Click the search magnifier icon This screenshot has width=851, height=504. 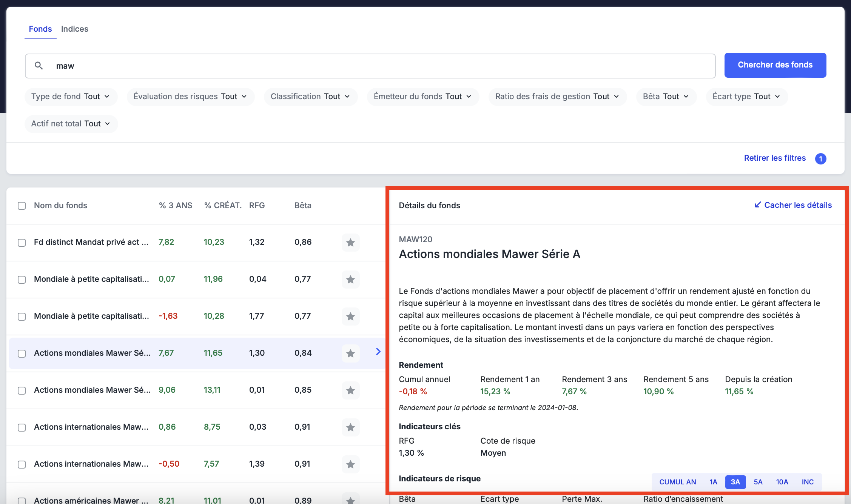[x=39, y=66]
